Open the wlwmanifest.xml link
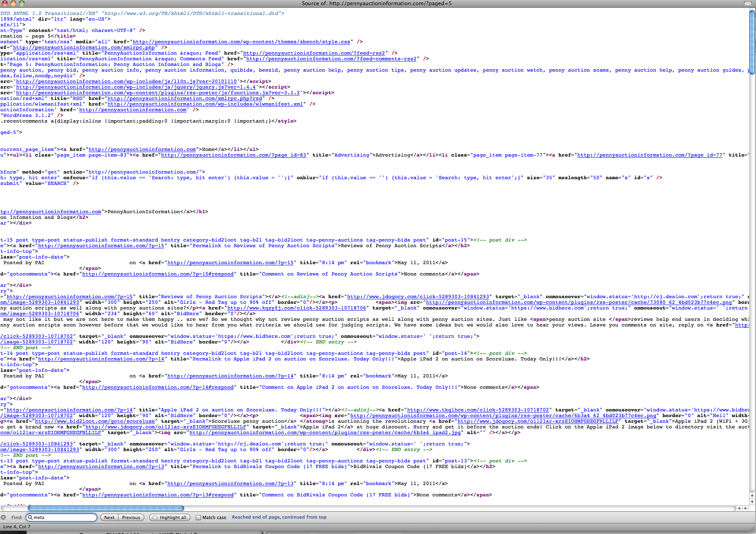The image size is (756, 534). [x=205, y=104]
